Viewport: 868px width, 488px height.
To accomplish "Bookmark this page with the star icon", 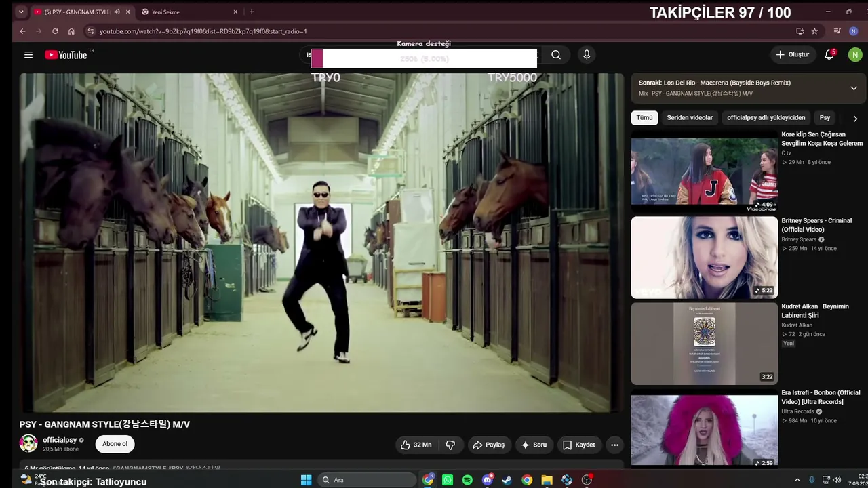I will click(x=814, y=31).
